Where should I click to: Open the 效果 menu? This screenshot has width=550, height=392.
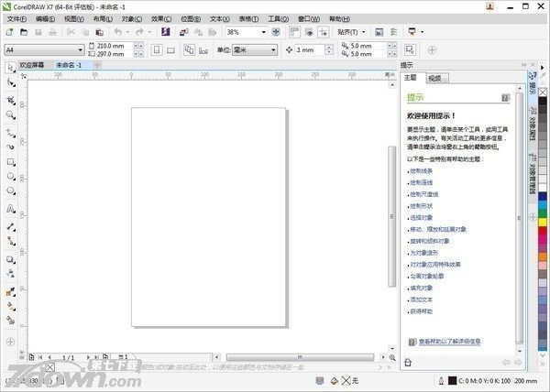point(160,18)
